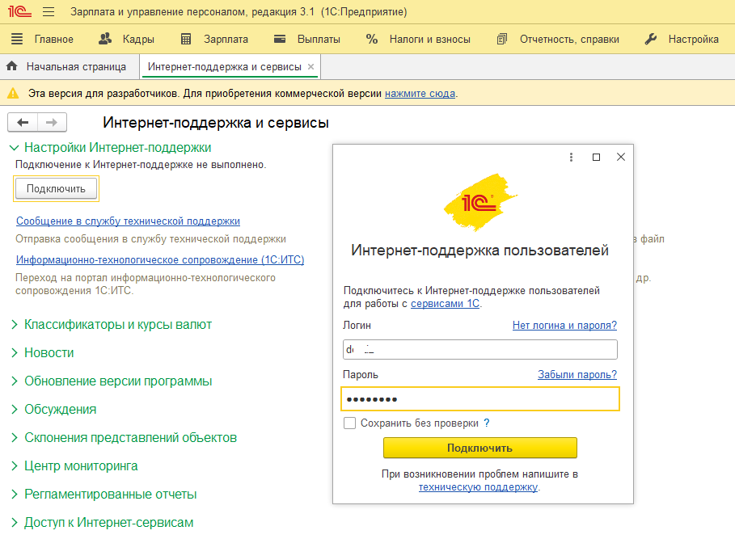Focus the Пароль input field
Image resolution: width=735 pixels, height=560 pixels.
point(480,399)
